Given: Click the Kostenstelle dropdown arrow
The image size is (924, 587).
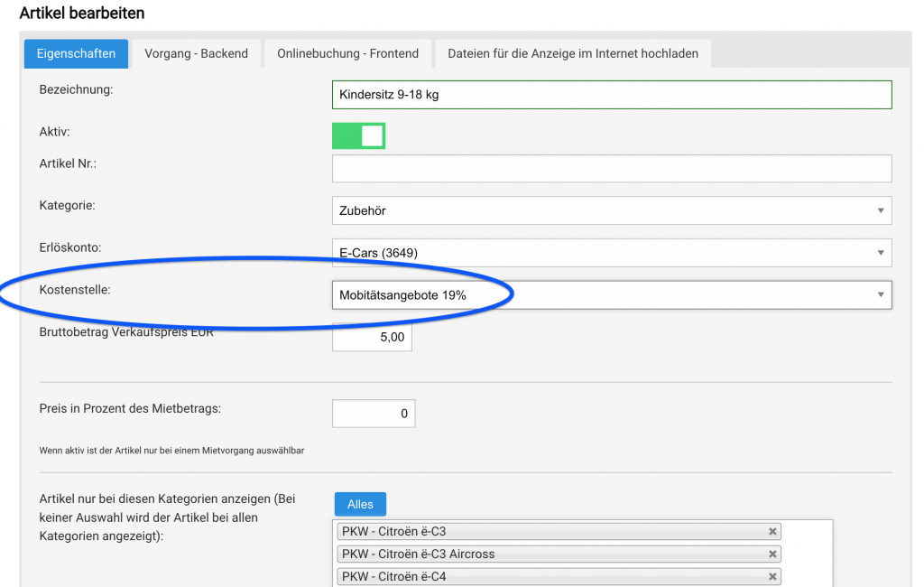Looking at the screenshot, I should tap(881, 295).
